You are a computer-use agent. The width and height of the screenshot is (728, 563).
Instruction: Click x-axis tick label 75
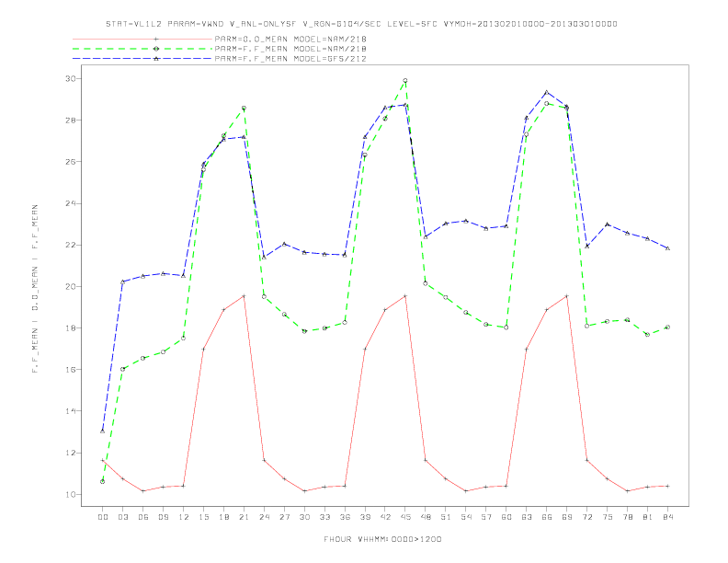608,517
